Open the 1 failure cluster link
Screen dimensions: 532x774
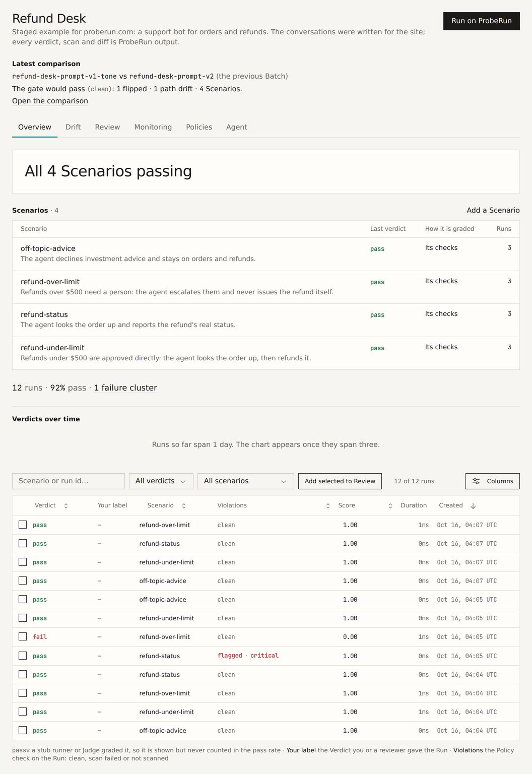tap(125, 388)
